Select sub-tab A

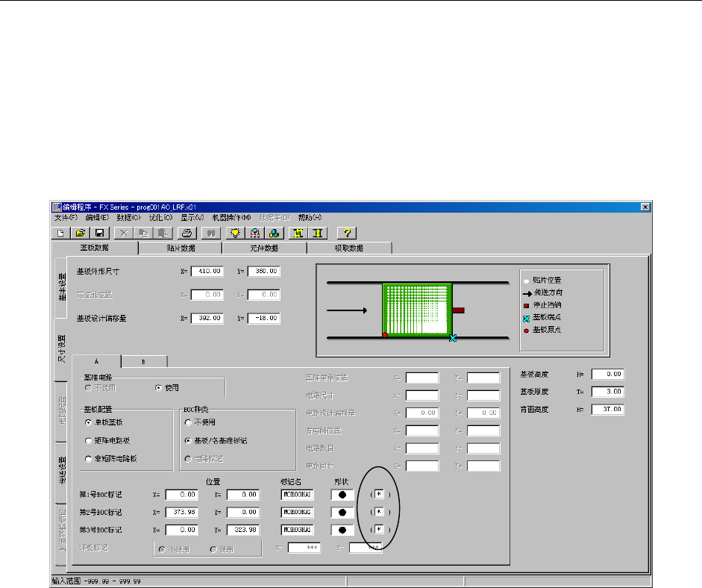click(x=96, y=361)
